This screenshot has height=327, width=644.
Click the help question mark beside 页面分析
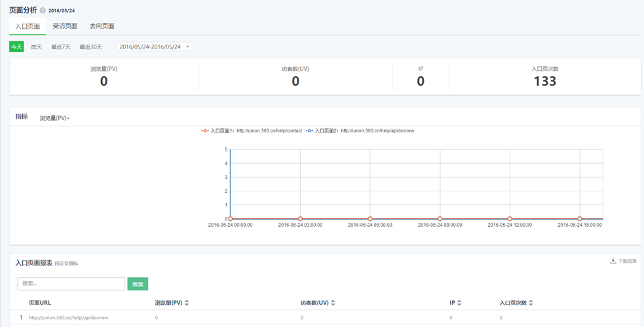[43, 10]
